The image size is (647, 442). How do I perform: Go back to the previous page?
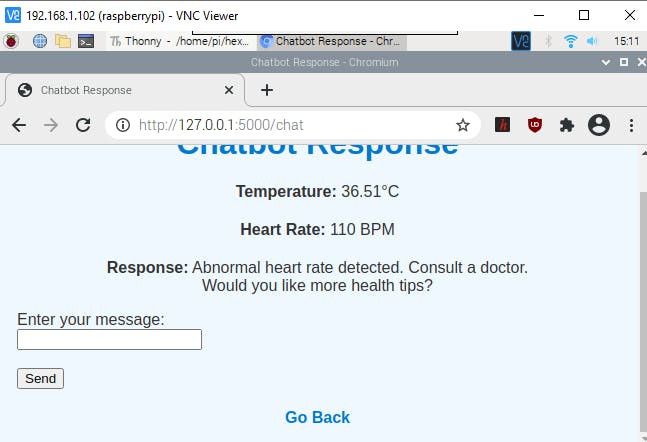(19, 125)
